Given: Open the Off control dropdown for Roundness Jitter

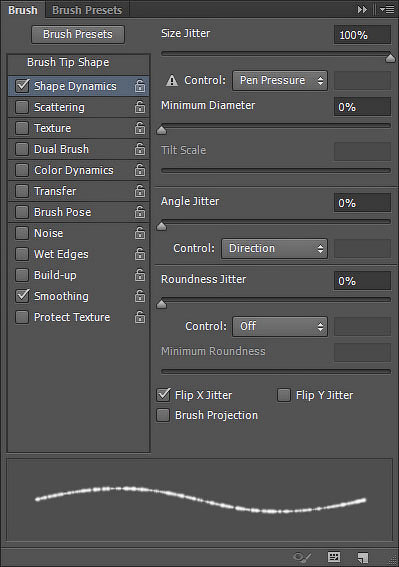Looking at the screenshot, I should [x=280, y=327].
